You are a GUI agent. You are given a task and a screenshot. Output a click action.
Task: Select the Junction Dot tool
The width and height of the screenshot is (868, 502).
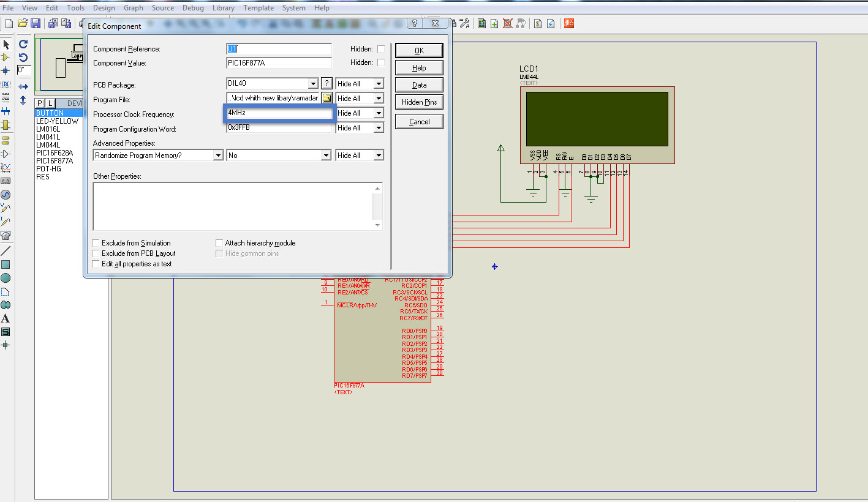coord(6,70)
